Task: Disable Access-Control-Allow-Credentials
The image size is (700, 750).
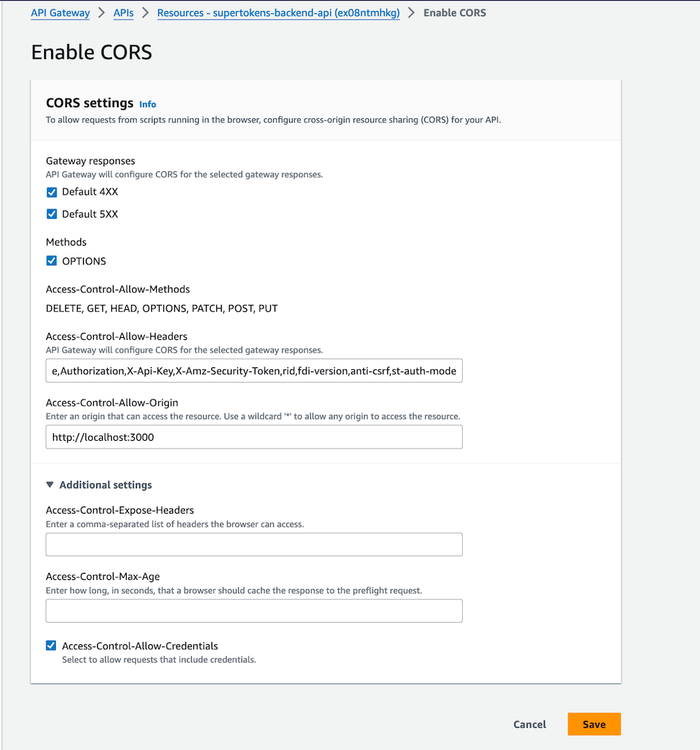Action: click(x=50, y=645)
